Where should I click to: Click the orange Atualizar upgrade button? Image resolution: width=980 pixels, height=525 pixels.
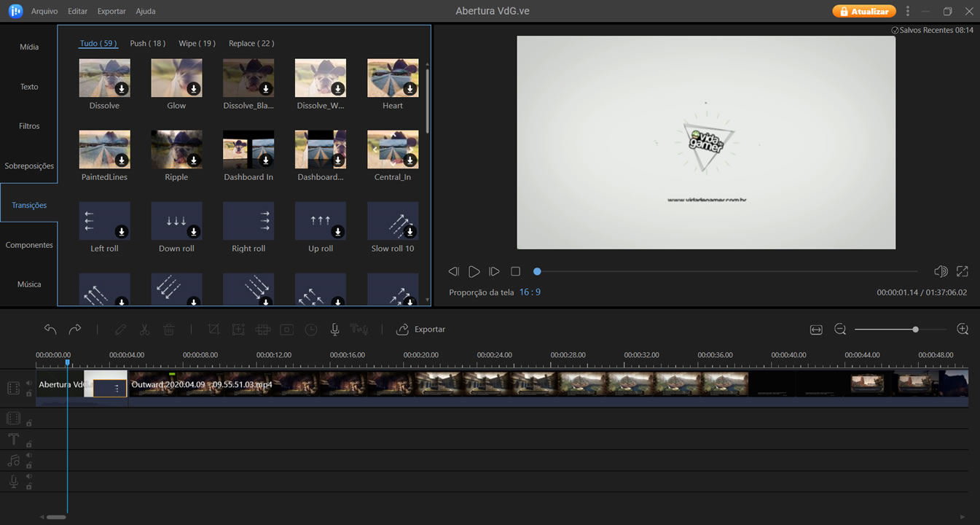pyautogui.click(x=864, y=12)
